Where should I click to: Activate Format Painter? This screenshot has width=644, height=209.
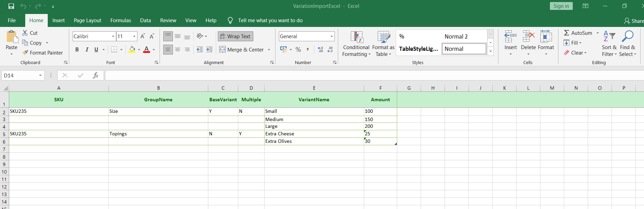tap(43, 53)
